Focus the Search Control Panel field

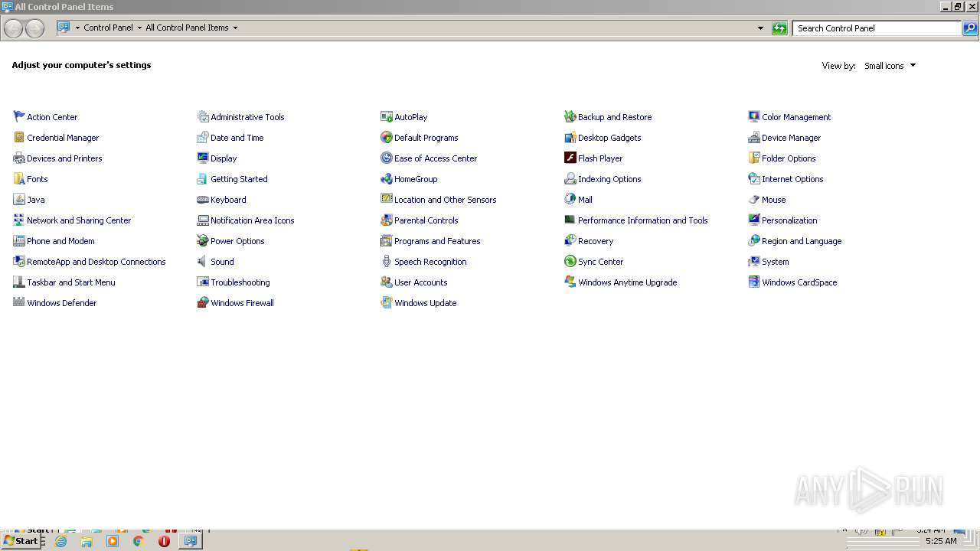[x=877, y=28]
